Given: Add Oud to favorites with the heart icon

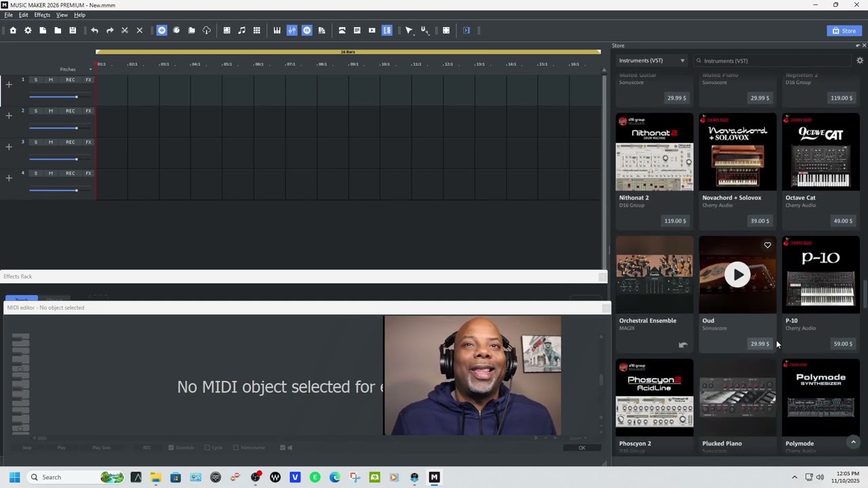Looking at the screenshot, I should [768, 245].
